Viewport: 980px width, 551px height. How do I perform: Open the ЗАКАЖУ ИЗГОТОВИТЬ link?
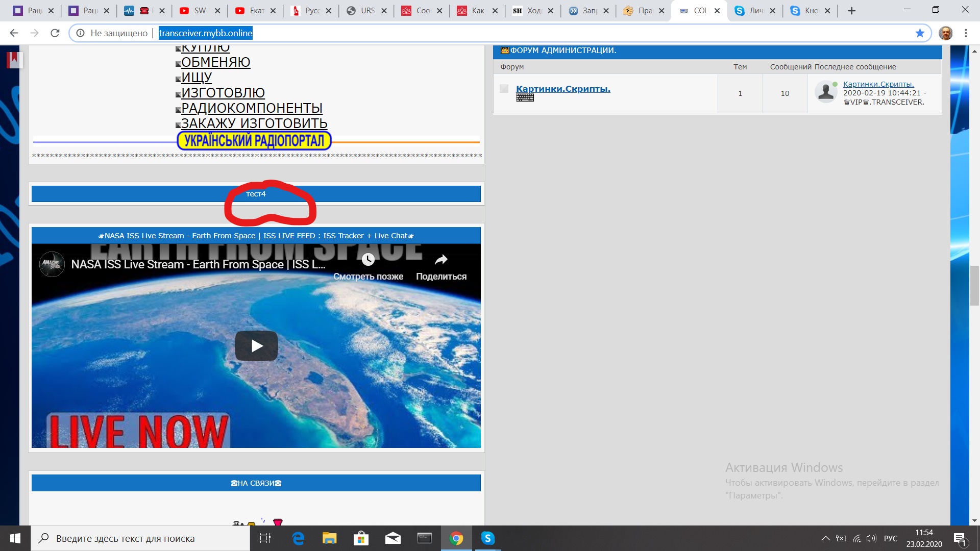tap(254, 123)
